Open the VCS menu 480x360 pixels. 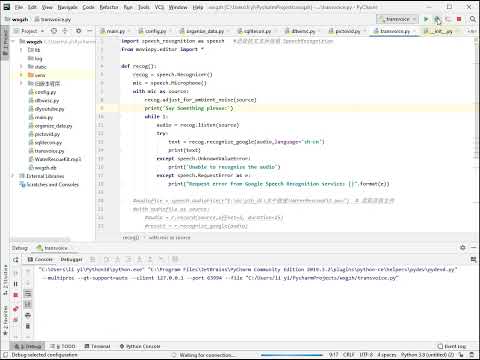(x=159, y=7)
